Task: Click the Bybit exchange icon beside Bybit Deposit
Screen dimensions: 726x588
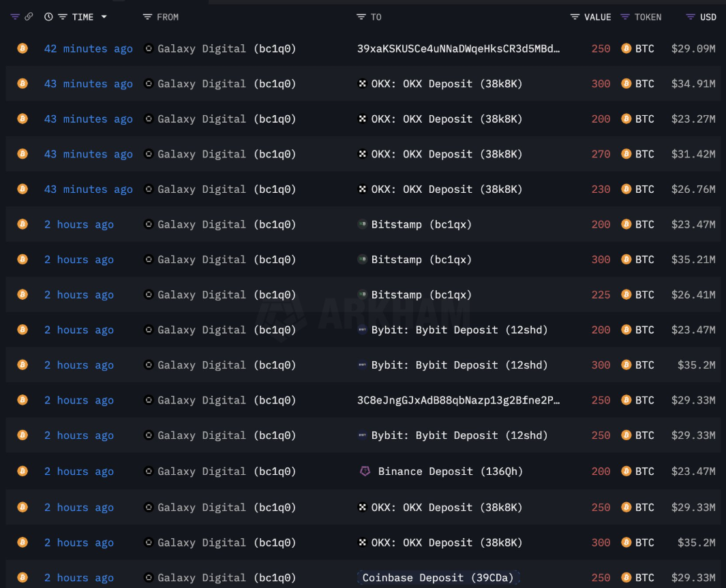Action: click(362, 330)
